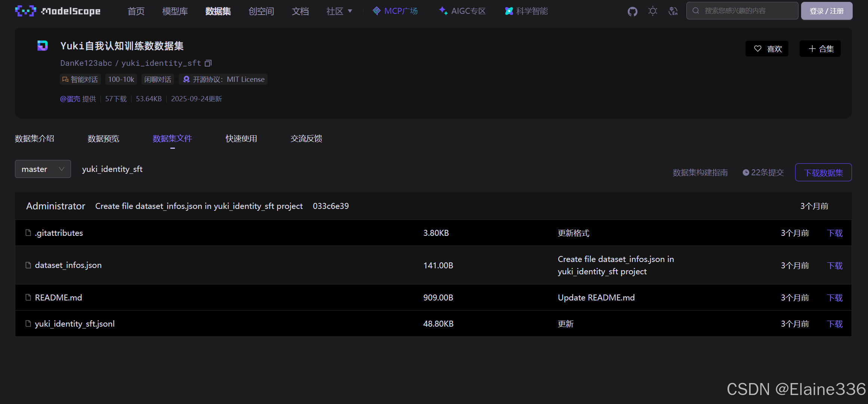Screen dimensions: 868x404
Task: Click the language switch icon
Action: click(x=673, y=11)
